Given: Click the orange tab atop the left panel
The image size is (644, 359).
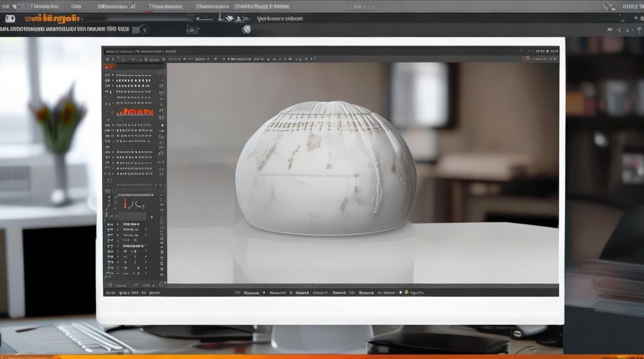Looking at the screenshot, I should (110, 67).
